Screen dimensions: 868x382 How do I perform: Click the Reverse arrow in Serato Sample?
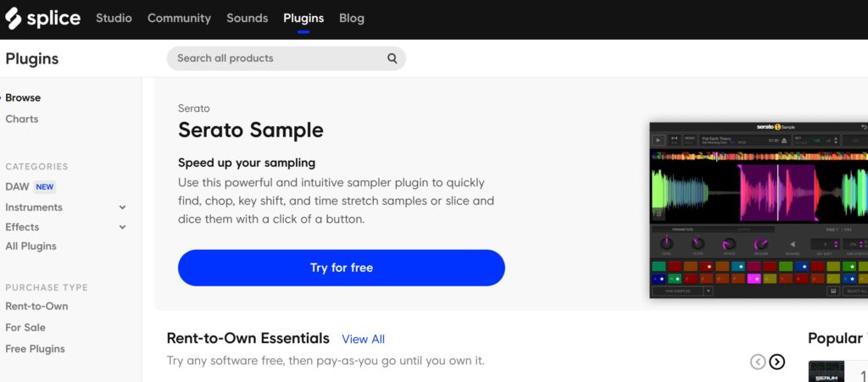[x=793, y=245]
